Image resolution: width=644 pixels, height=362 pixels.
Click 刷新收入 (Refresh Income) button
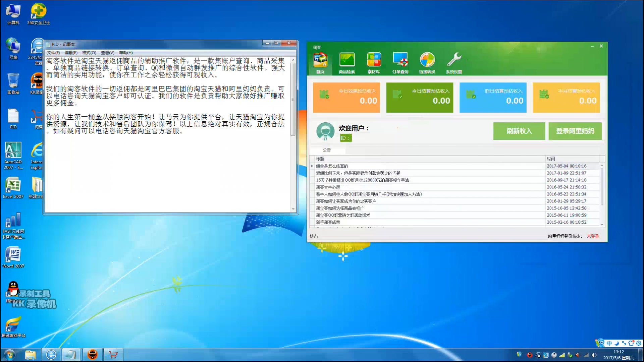tap(519, 131)
